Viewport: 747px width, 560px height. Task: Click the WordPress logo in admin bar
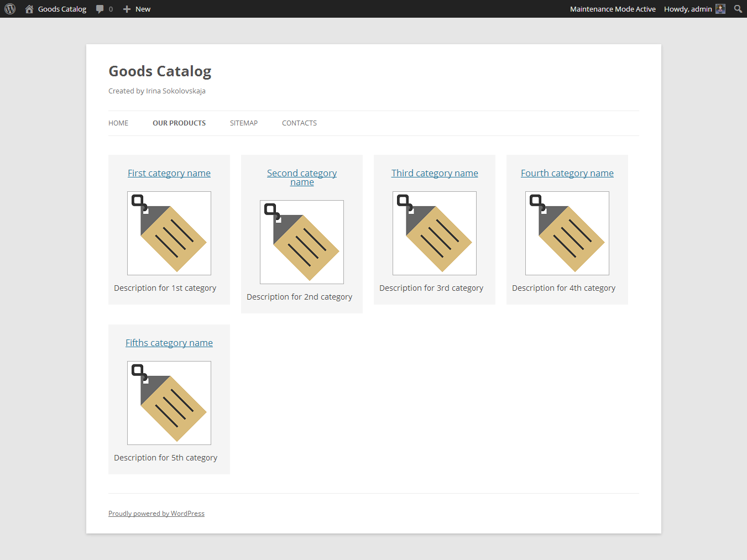tap(10, 9)
